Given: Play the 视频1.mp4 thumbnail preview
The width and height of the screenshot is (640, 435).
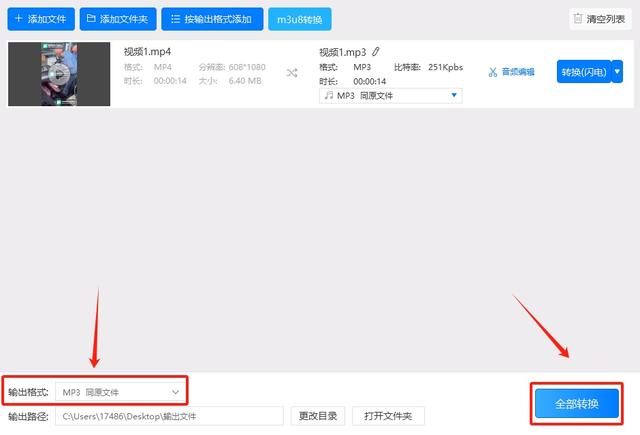Looking at the screenshot, I should pyautogui.click(x=59, y=74).
